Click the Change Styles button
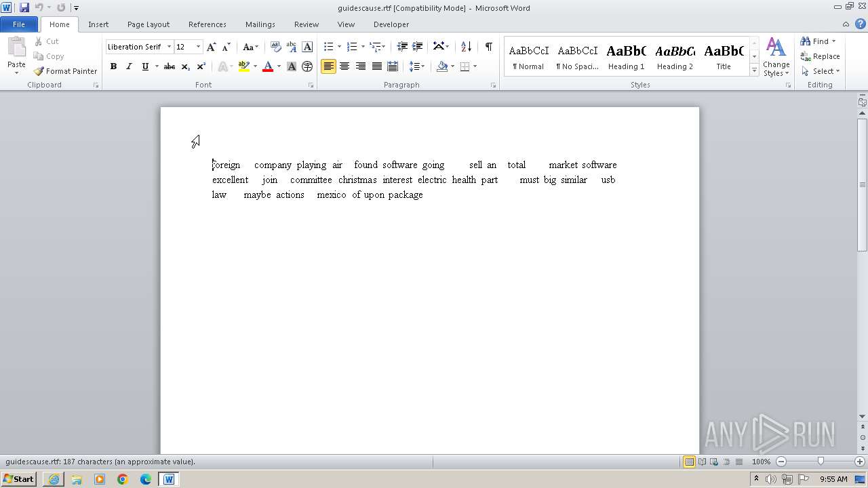This screenshot has width=868, height=488. pyautogui.click(x=776, y=57)
